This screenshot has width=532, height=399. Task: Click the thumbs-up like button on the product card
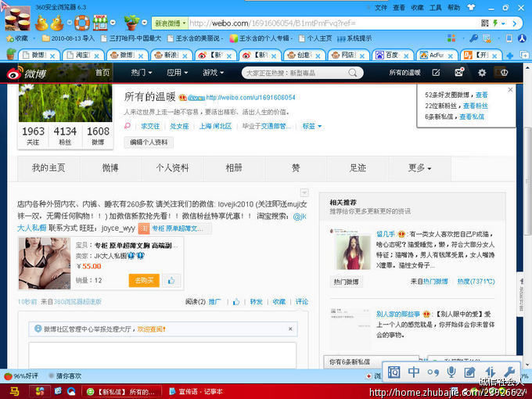tap(171, 280)
